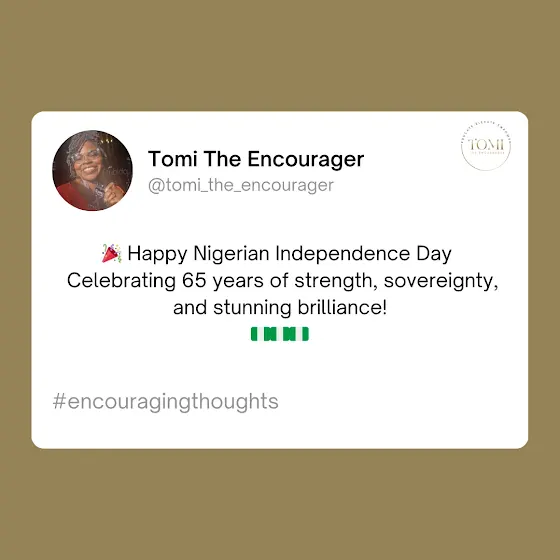The image size is (560, 560).
Task: Click the word Independence in the post
Action: coord(342,254)
